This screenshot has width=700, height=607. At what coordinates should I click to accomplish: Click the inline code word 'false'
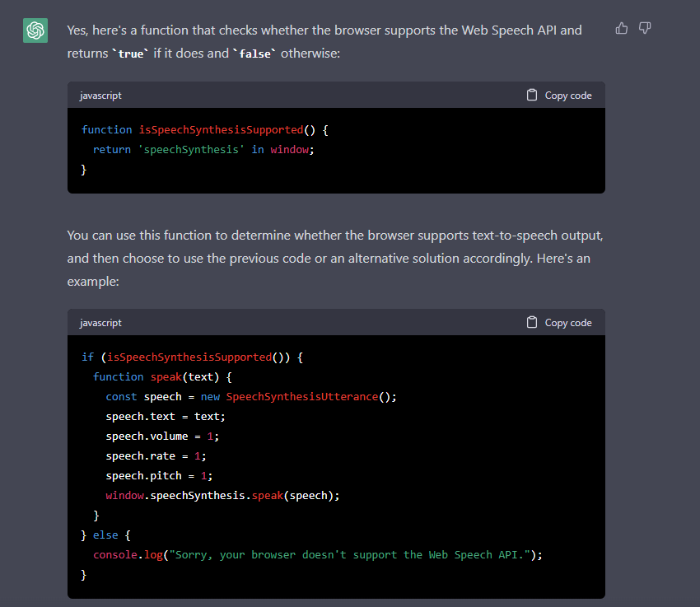pyautogui.click(x=255, y=54)
